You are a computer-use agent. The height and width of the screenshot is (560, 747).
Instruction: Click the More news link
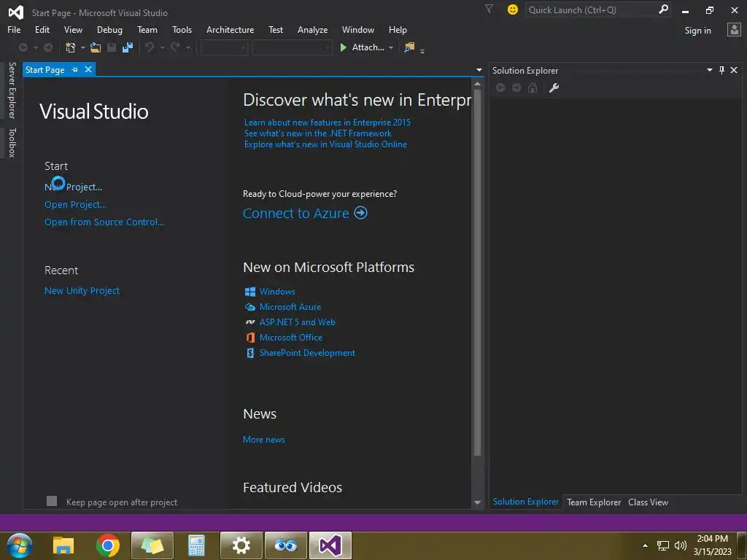(264, 440)
